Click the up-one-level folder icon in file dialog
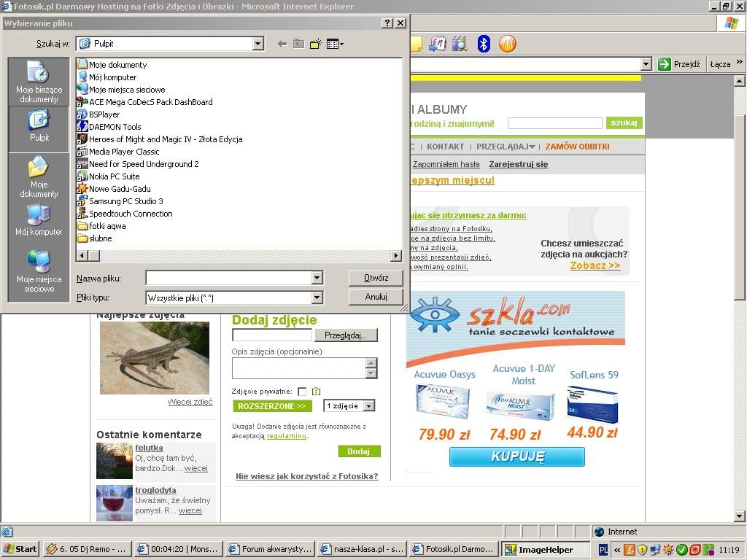 point(298,44)
